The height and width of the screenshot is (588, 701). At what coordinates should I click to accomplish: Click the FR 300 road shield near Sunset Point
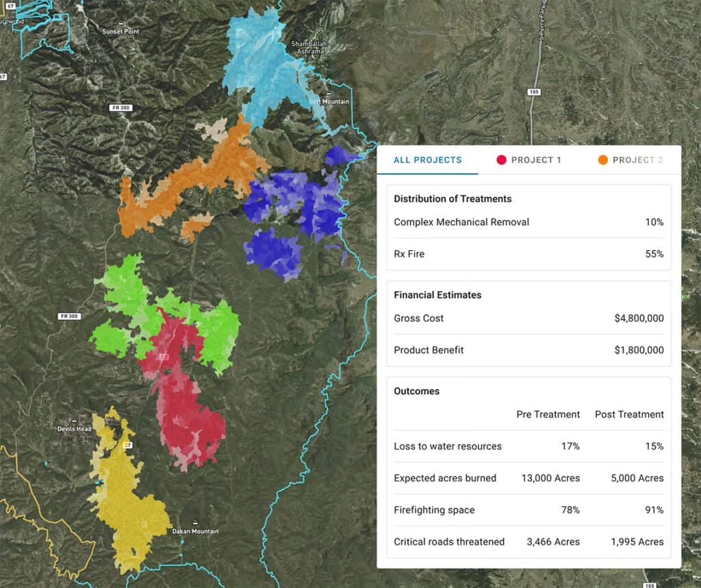[120, 107]
